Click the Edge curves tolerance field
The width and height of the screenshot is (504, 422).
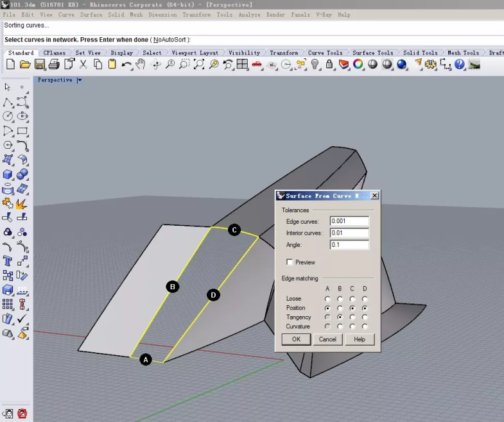point(349,221)
